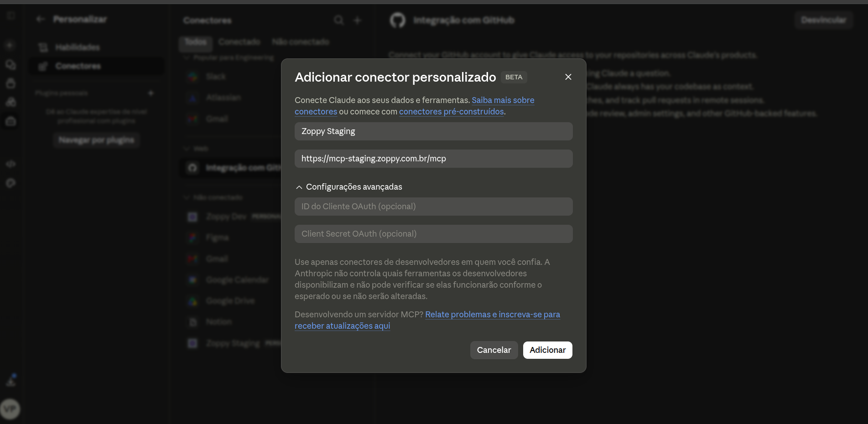Click the plus icon in the Conectores header
The height and width of the screenshot is (424, 868).
(x=358, y=20)
